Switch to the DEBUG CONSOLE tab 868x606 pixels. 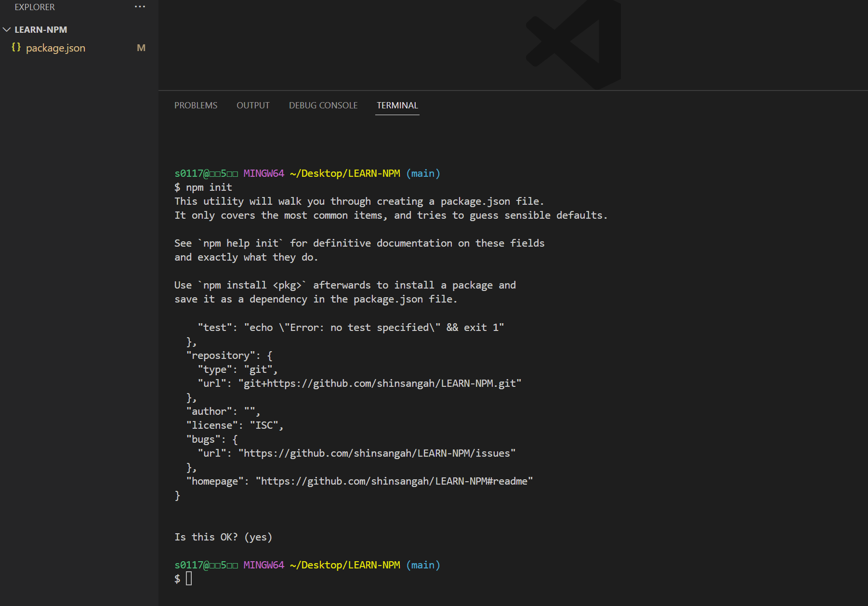click(x=323, y=105)
